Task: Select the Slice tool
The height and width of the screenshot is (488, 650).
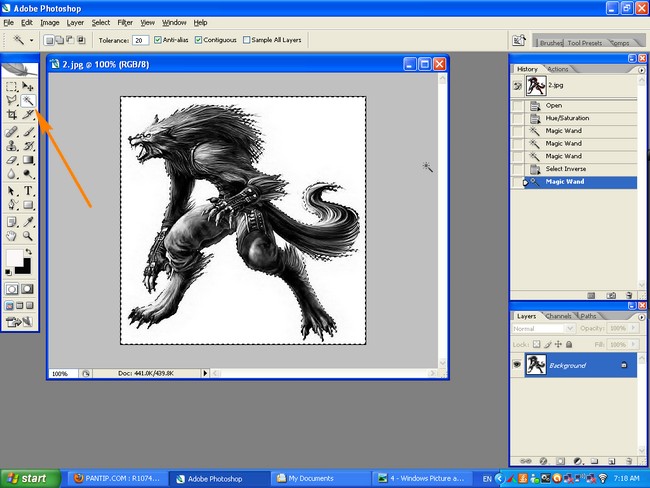Action: coord(28,114)
